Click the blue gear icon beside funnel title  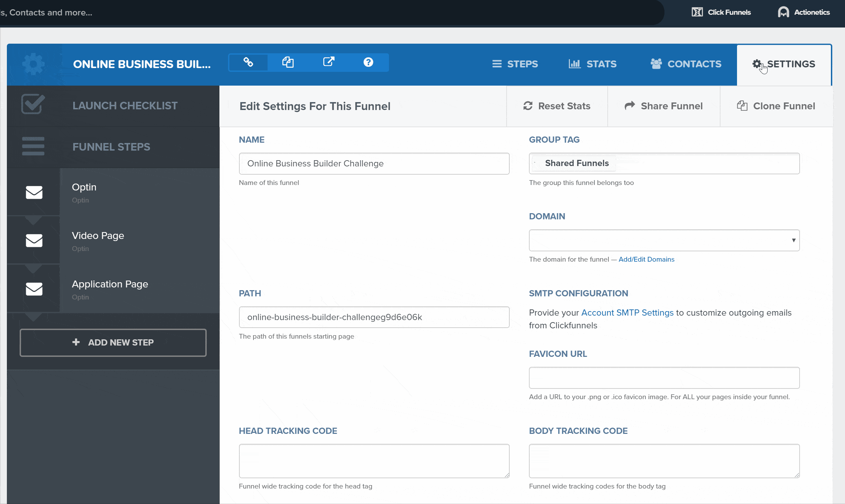33,64
